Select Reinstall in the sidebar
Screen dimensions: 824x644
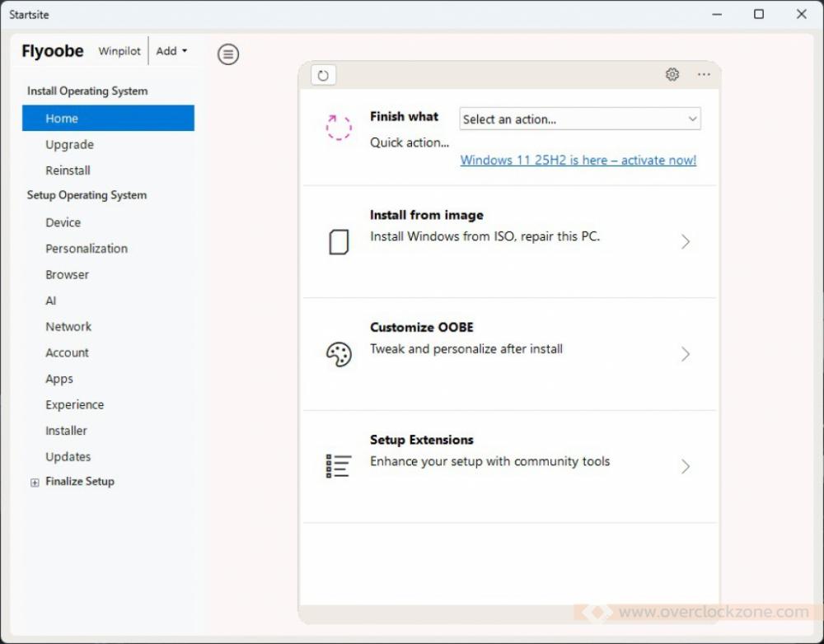tap(68, 170)
